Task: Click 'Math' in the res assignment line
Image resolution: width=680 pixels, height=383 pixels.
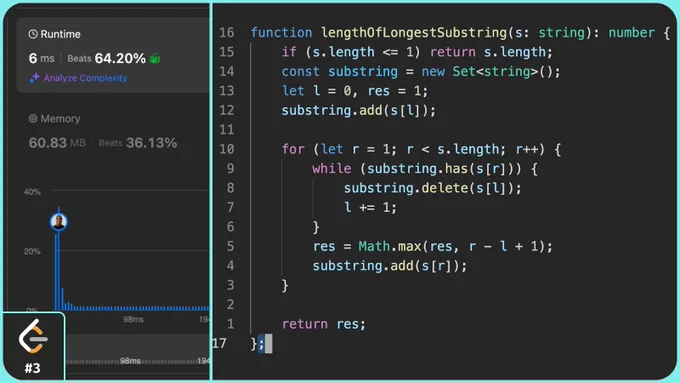Action: click(x=374, y=246)
